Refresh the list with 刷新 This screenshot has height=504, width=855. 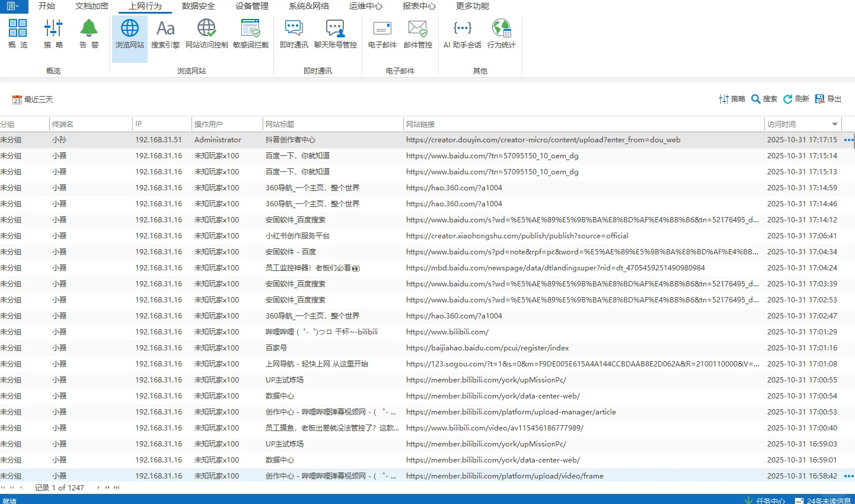click(796, 99)
